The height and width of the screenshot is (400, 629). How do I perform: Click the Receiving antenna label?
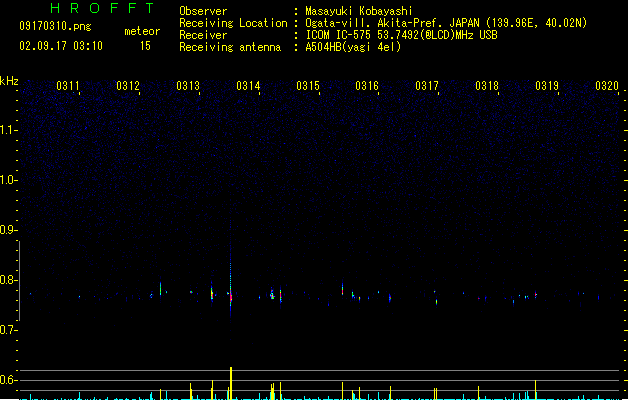click(x=230, y=47)
